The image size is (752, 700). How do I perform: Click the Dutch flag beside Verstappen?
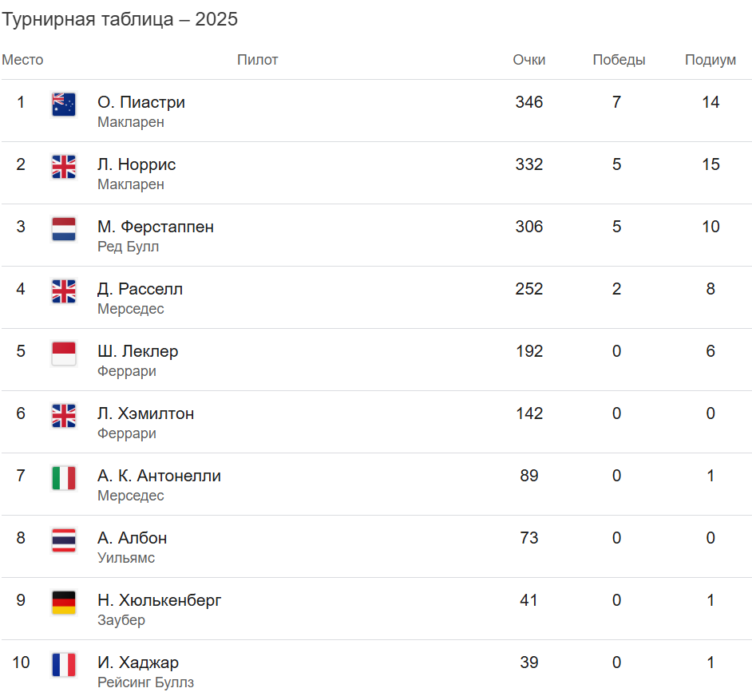click(x=64, y=229)
